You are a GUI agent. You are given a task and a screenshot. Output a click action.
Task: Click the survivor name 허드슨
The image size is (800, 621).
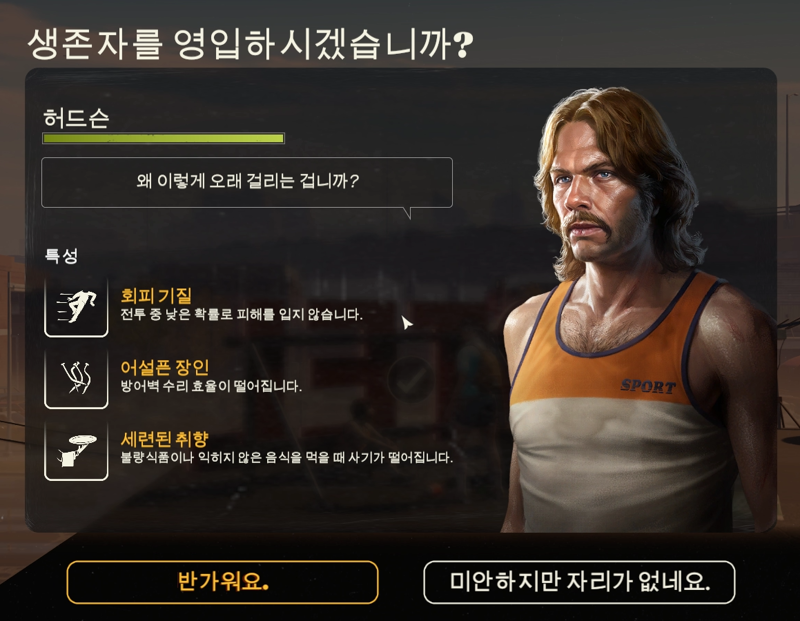coord(76,118)
